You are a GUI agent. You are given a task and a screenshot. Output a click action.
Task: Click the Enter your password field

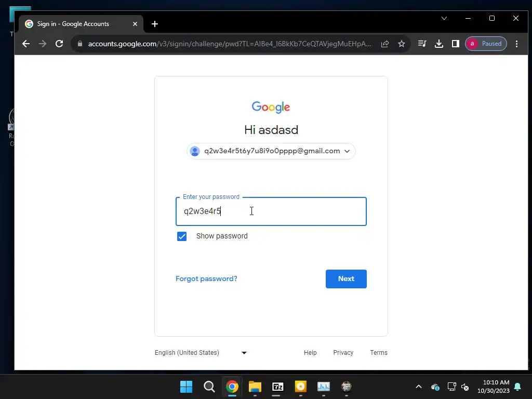pos(271,211)
